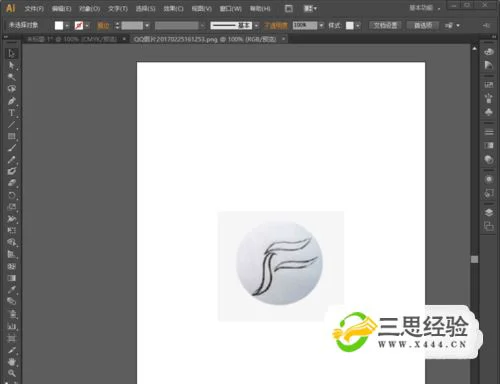Select the Gradient tool in toolbox
500x384 pixels.
point(12,278)
